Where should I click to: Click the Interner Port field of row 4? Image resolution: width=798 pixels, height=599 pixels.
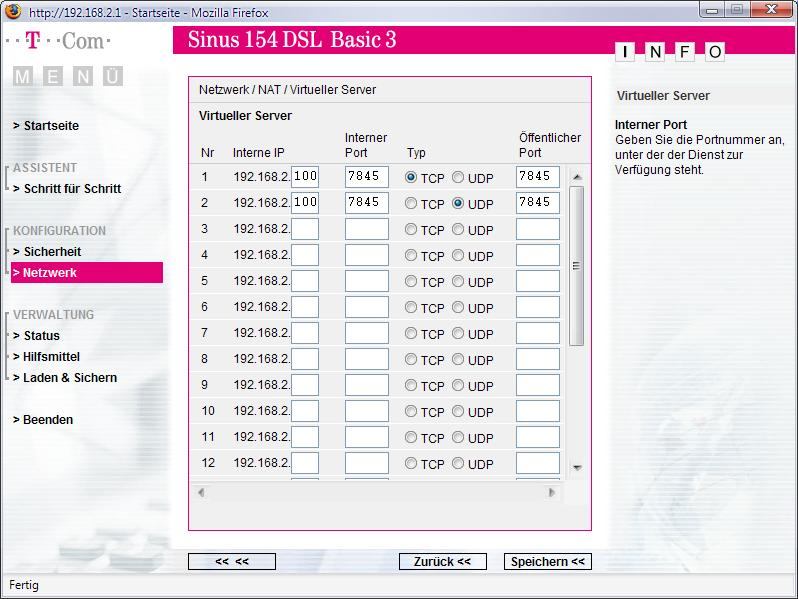pos(366,255)
